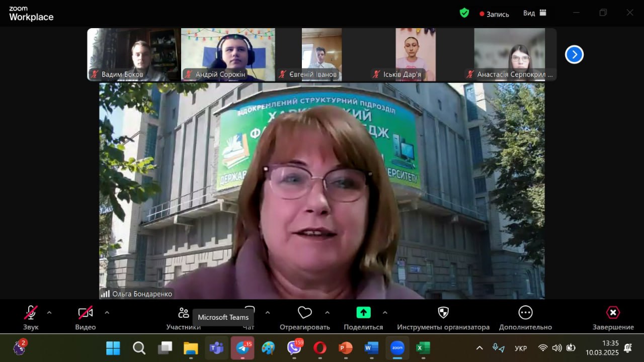Open Word from the taskbar
Viewport: 644px width, 362px height.
(x=371, y=348)
